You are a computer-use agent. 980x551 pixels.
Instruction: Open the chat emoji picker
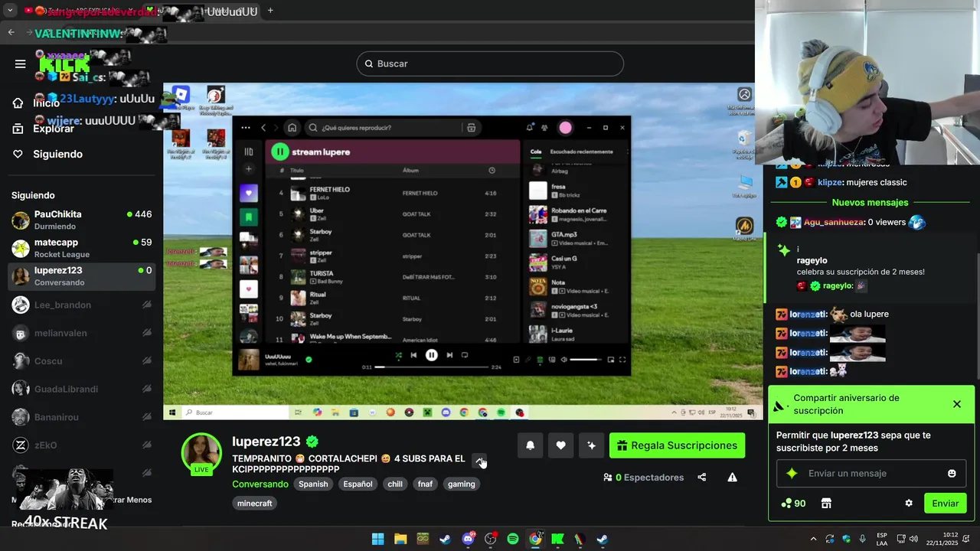pos(952,474)
